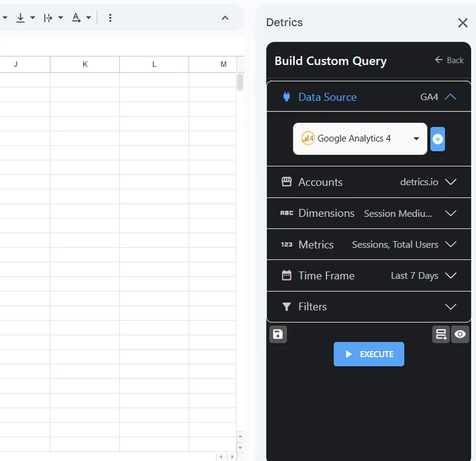Screen dimensions: 476x461
Task: Go back using the Back link
Action: 449,60
